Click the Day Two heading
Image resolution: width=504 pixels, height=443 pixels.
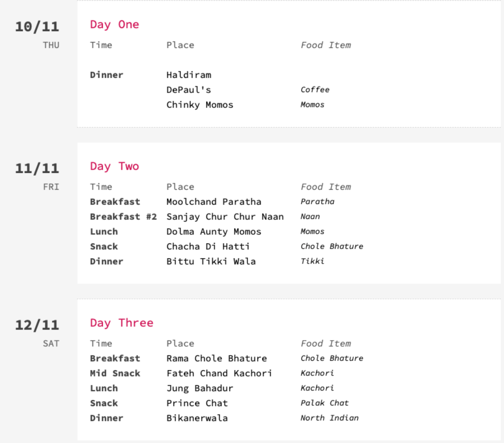[114, 166]
